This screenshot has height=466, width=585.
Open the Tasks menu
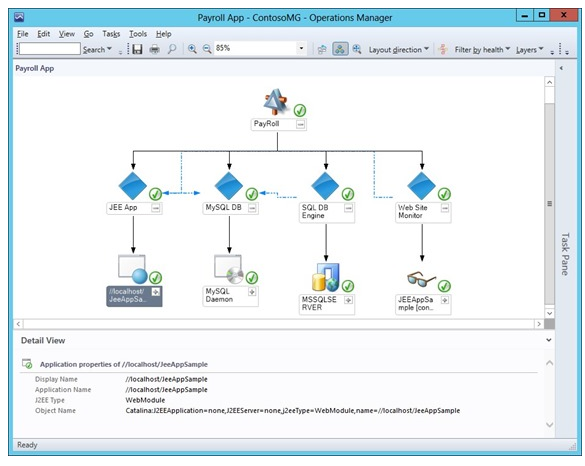point(111,34)
